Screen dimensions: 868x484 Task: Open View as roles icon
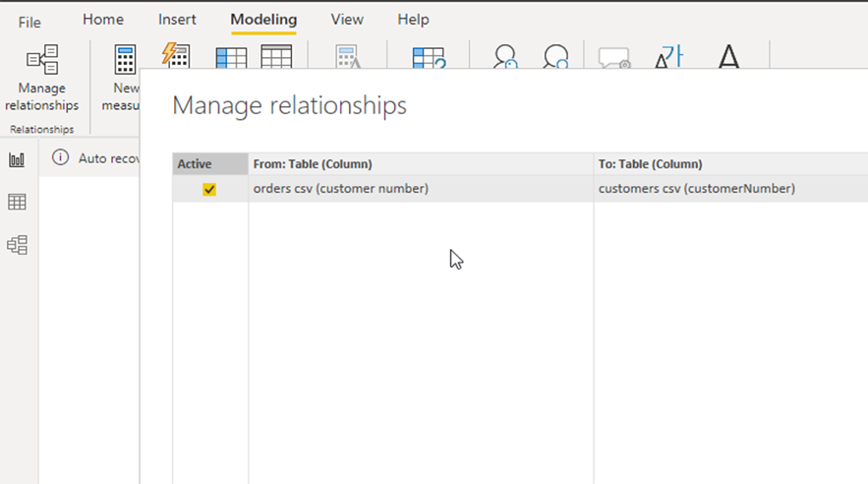[555, 56]
